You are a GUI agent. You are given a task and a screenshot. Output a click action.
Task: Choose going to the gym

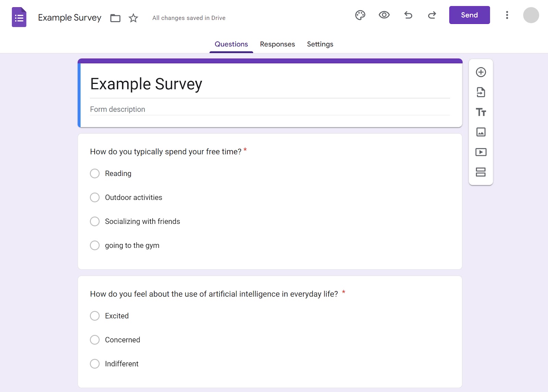pos(95,245)
